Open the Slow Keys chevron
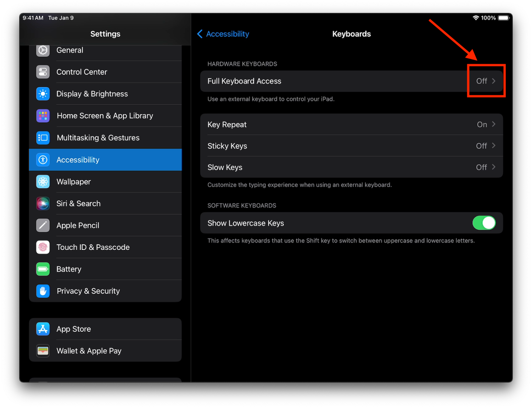Viewport: 532px width, 408px height. pos(493,167)
